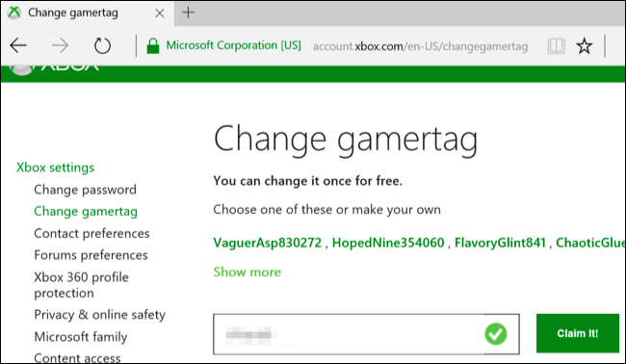
Task: Open Xbox 360 profile protection link
Action: click(81, 285)
